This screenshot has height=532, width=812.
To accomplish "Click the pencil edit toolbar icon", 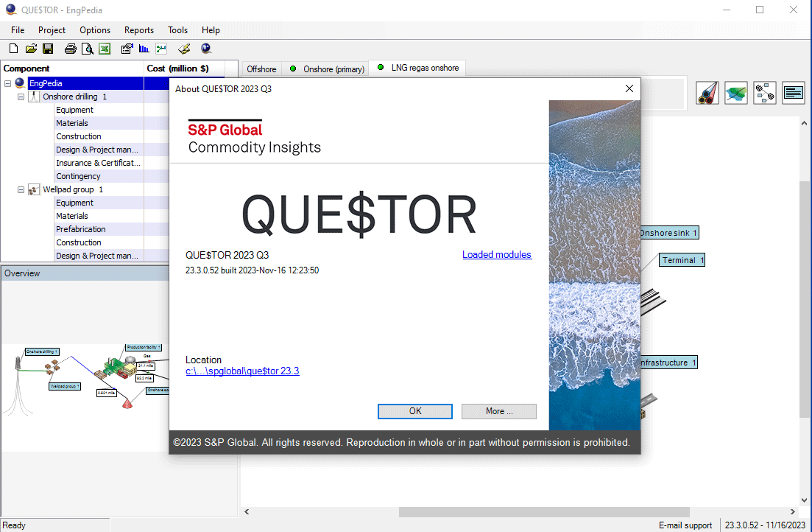I will [x=184, y=49].
